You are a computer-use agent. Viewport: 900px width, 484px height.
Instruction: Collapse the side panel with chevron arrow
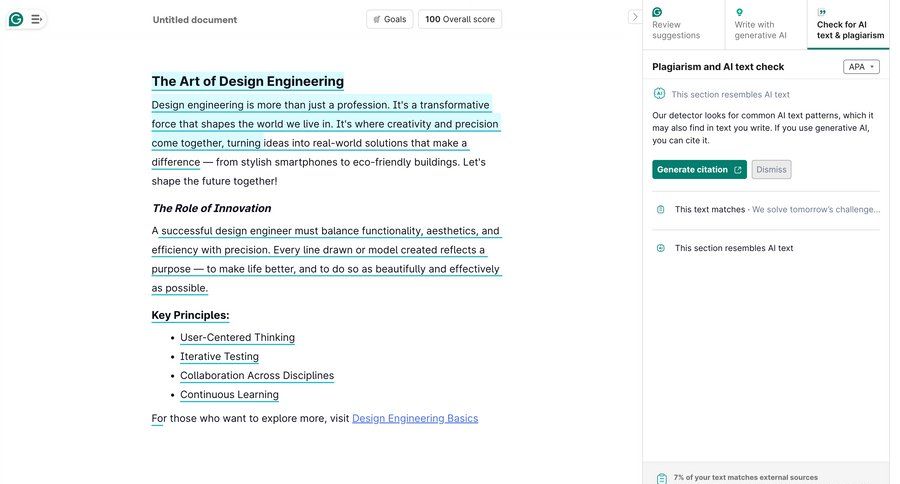click(x=634, y=17)
